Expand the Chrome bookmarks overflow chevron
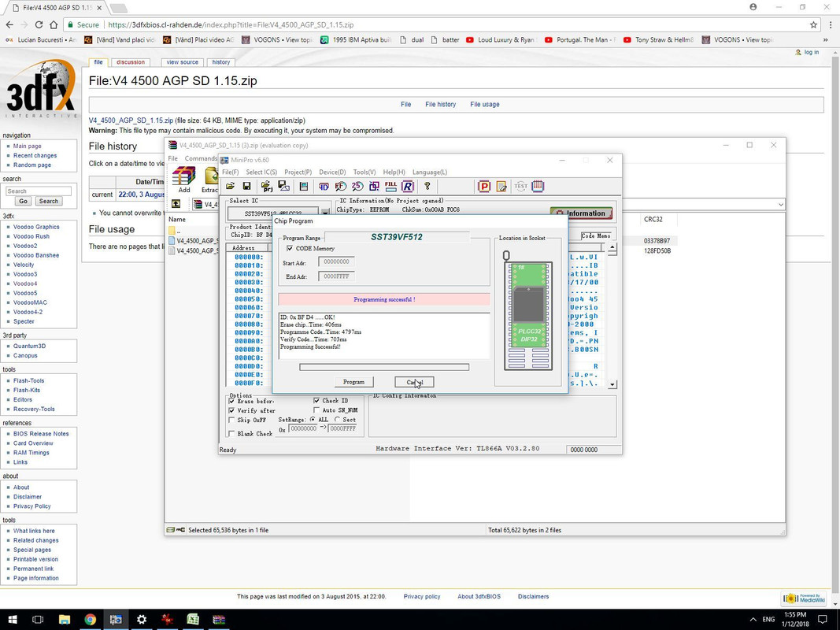 826,39
